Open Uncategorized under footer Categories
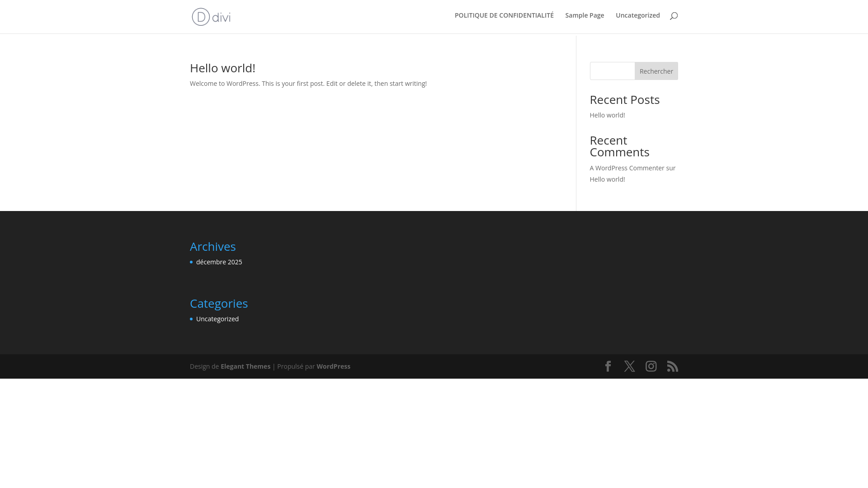This screenshot has height=488, width=868. (x=217, y=319)
